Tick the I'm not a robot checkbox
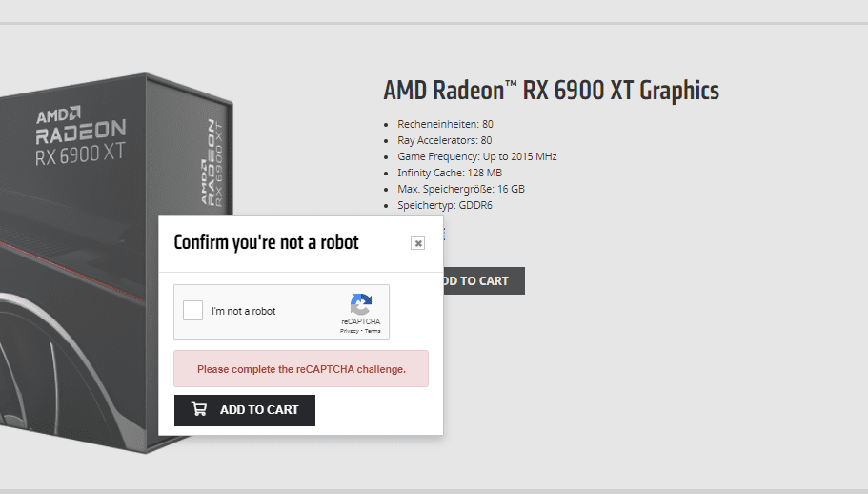 (192, 311)
